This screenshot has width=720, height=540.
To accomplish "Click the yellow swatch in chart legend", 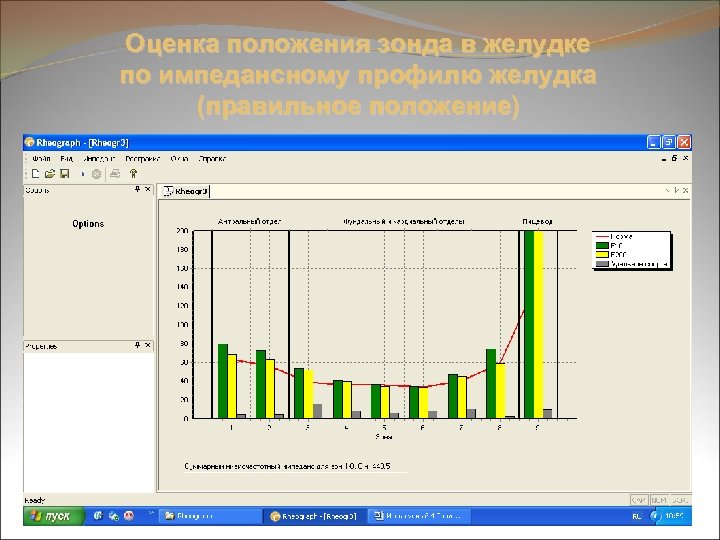I will (602, 254).
